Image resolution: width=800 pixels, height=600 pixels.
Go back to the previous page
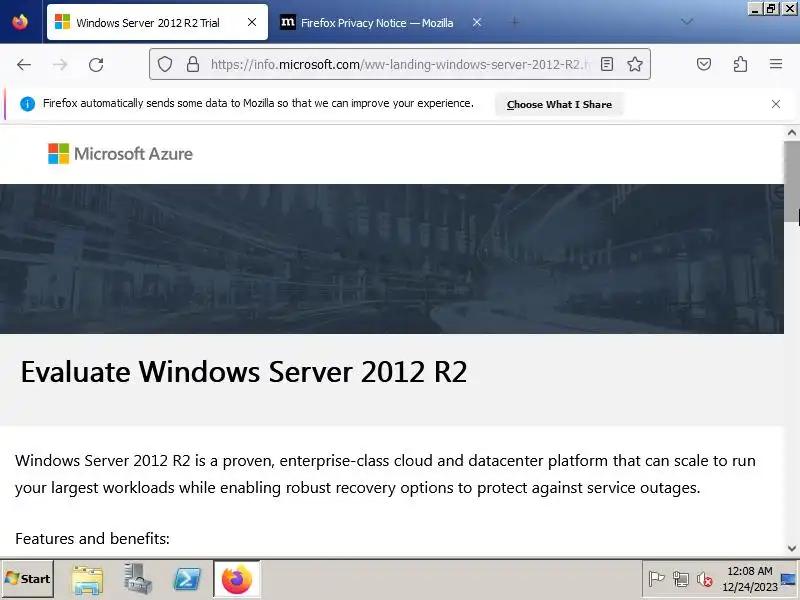click(24, 65)
